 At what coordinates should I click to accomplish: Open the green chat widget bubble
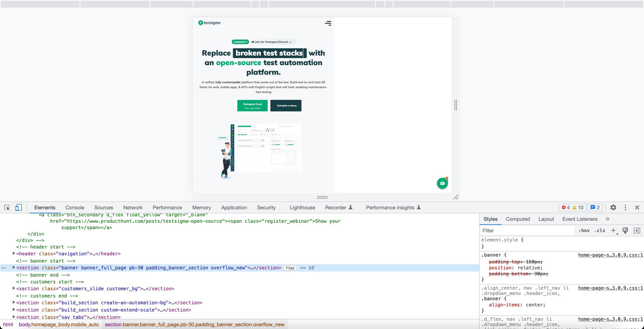(x=442, y=183)
